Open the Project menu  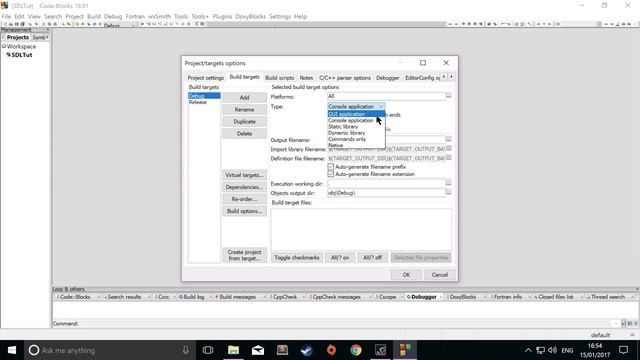(x=74, y=16)
